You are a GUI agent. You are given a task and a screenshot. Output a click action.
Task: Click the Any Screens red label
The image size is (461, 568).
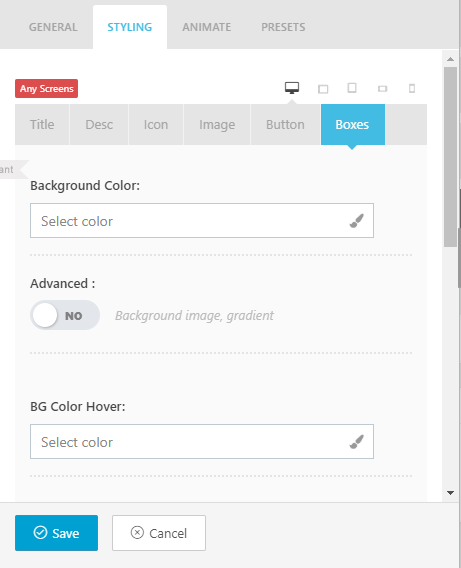coord(46,88)
